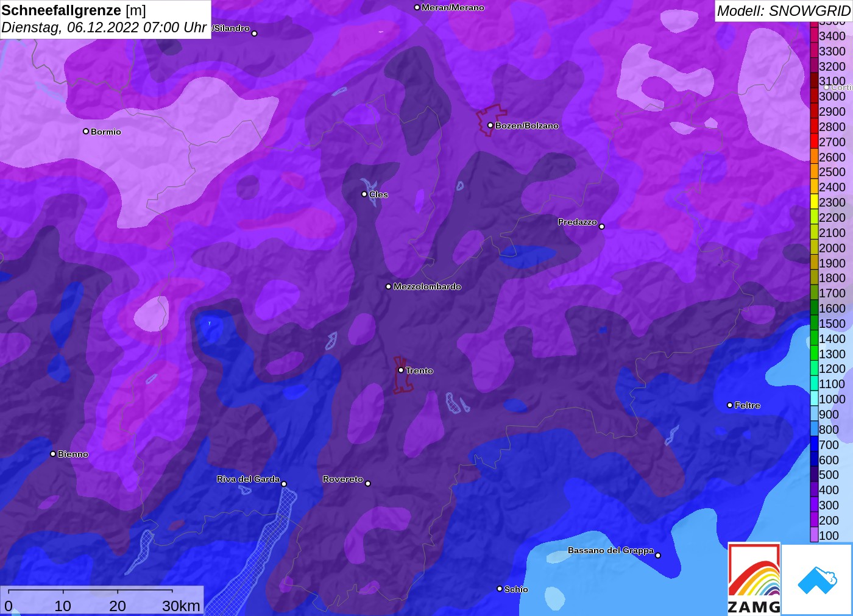Click the Silandro marker dot
Screen dimensions: 853x616
coord(255,34)
